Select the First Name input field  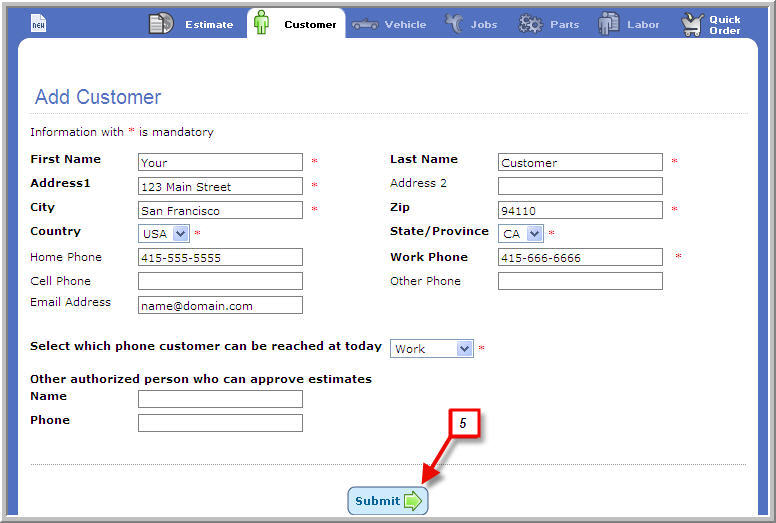220,162
